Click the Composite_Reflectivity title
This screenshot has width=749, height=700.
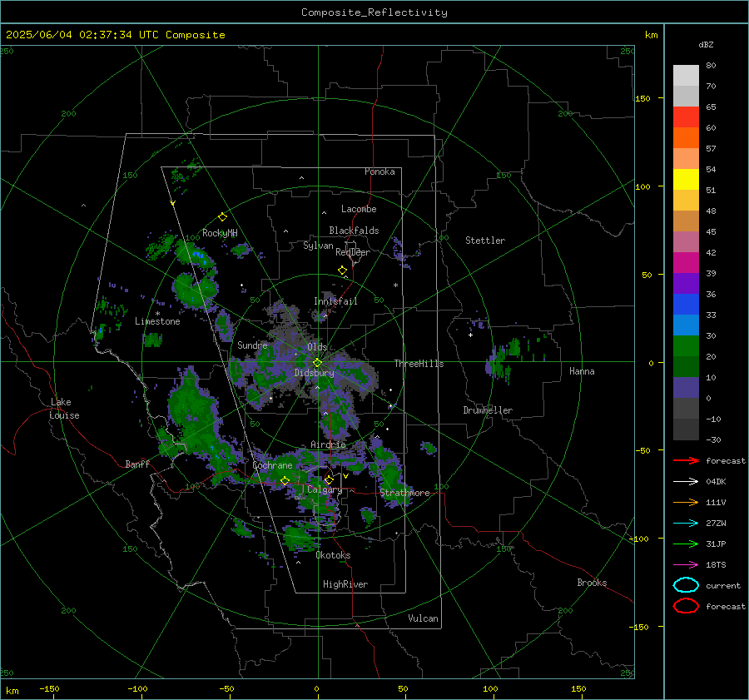coord(374,12)
